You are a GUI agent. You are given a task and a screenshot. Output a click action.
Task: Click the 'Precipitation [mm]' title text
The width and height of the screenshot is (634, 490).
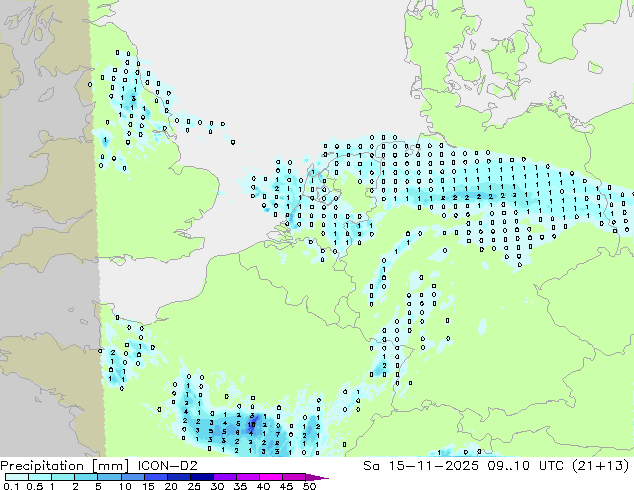(x=64, y=466)
